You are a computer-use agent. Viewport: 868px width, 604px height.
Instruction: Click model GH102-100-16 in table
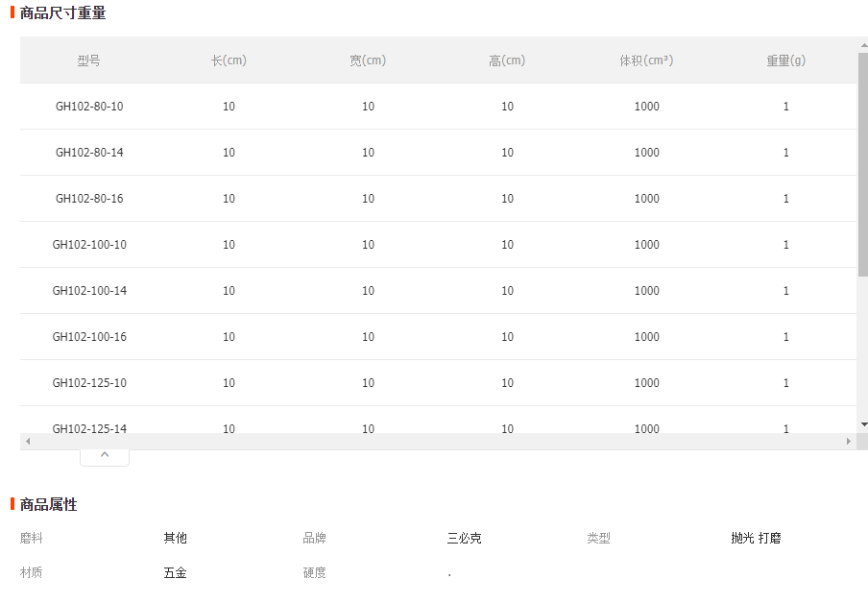pos(89,337)
